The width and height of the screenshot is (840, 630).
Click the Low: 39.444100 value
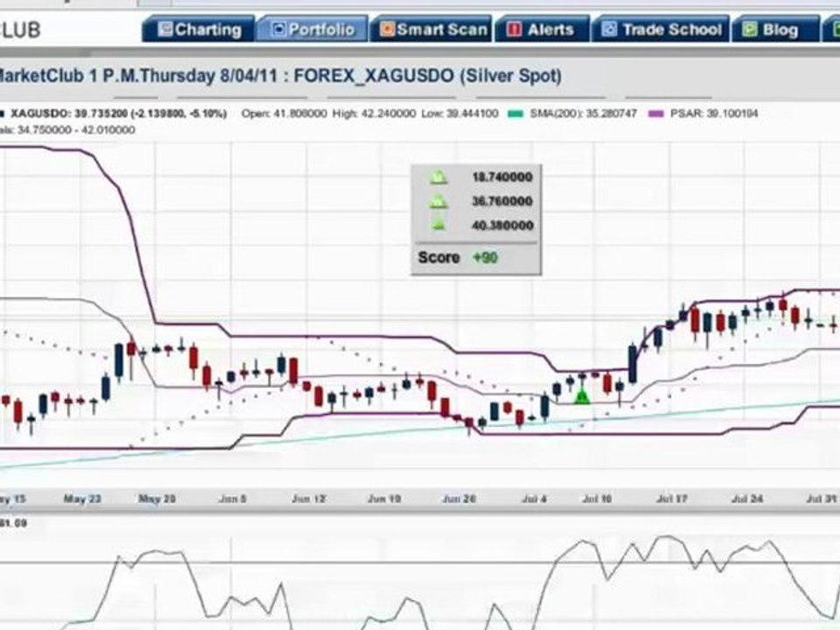pyautogui.click(x=459, y=114)
